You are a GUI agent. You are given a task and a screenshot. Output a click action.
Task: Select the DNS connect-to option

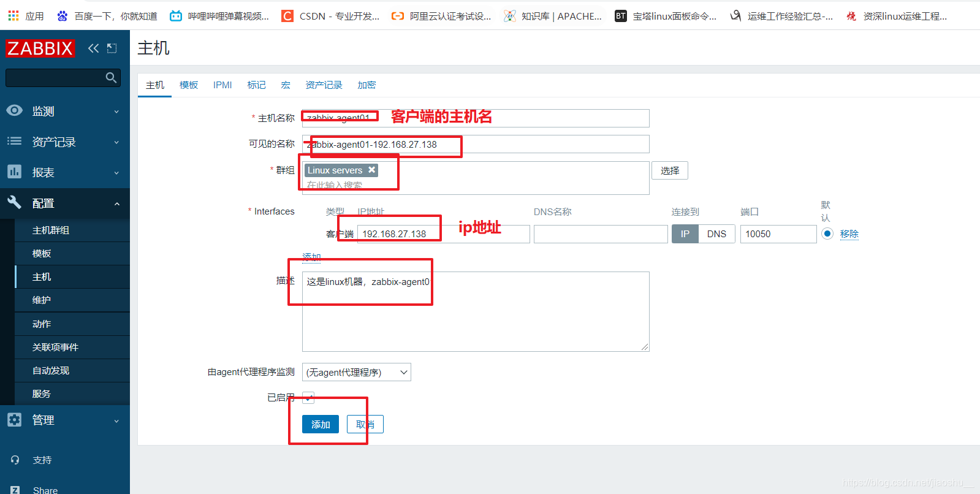tap(716, 234)
